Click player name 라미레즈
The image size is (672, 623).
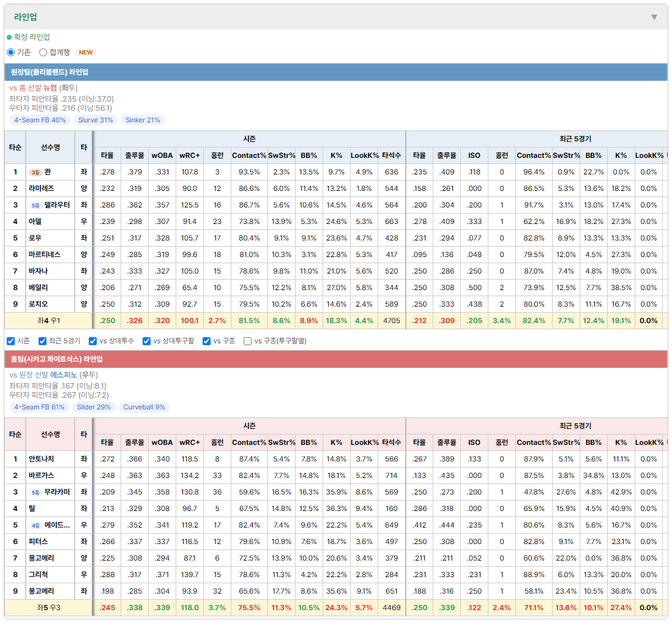click(x=42, y=188)
